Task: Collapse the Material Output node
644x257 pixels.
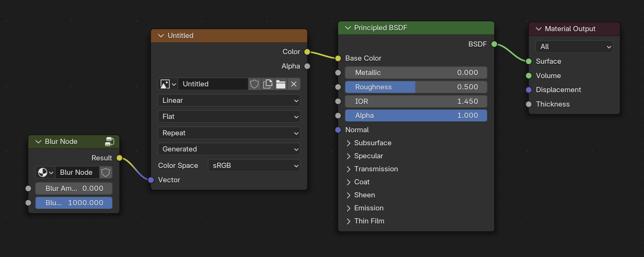Action: (x=539, y=29)
